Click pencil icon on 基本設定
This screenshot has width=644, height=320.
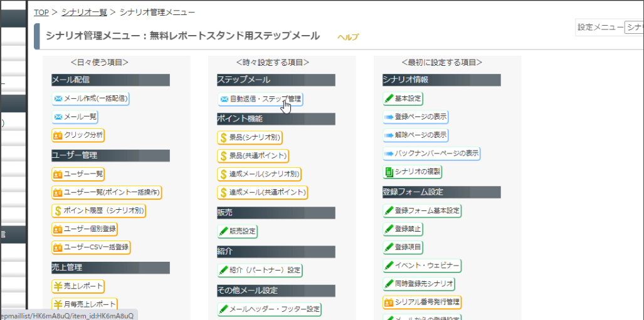tap(389, 98)
